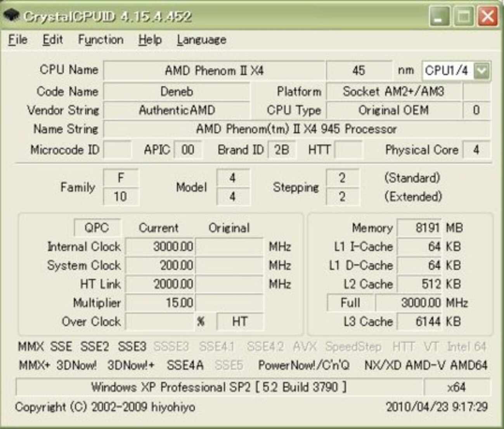The image size is (504, 429).
Task: Click the QPC button
Action: click(97, 228)
